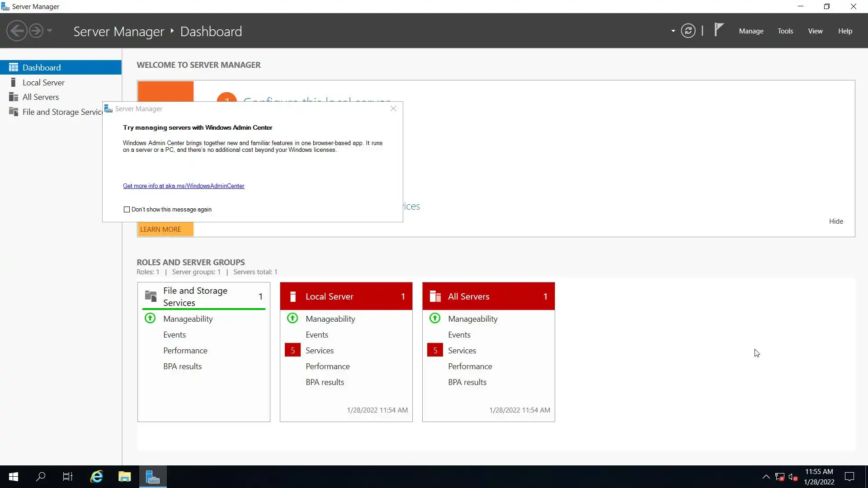Click the red Services alert badge in Local Server tile
Viewport: 868px width, 488px height.
[x=292, y=350]
